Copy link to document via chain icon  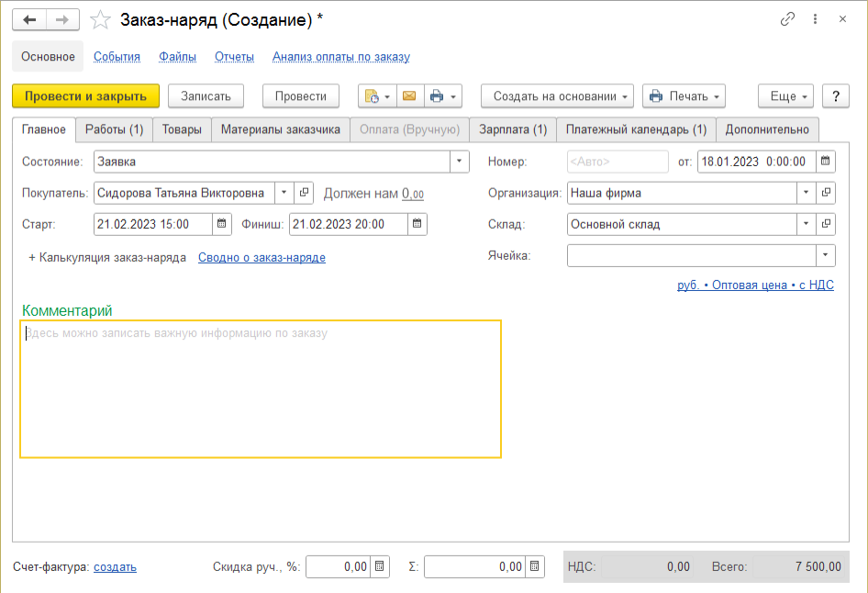pos(787,19)
